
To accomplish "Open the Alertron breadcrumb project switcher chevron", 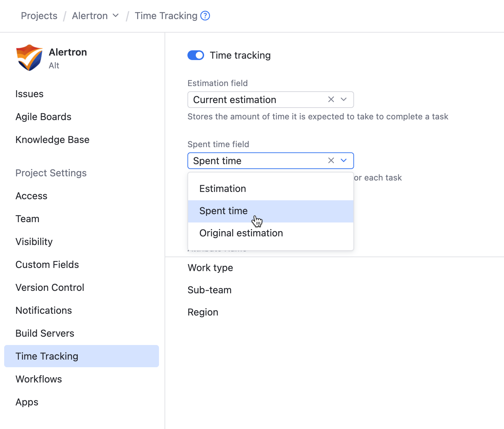I will click(116, 16).
